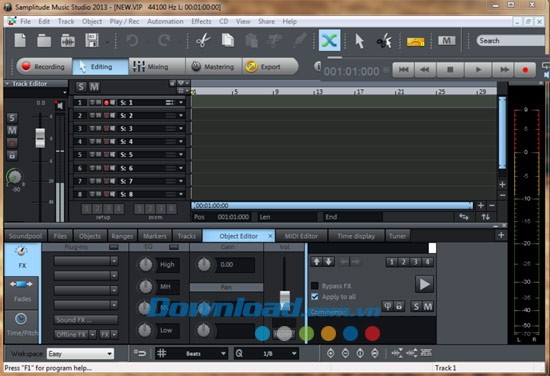
Task: Click the Redo arrow icon
Action: click(164, 41)
